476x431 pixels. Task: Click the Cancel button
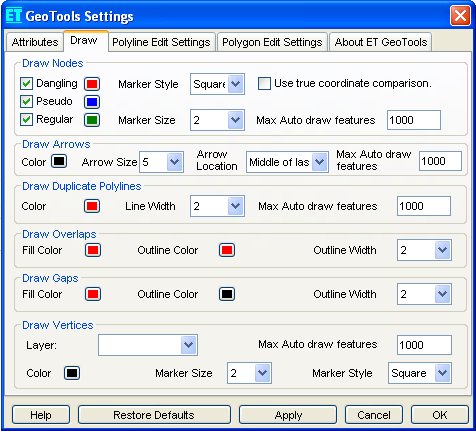click(374, 415)
